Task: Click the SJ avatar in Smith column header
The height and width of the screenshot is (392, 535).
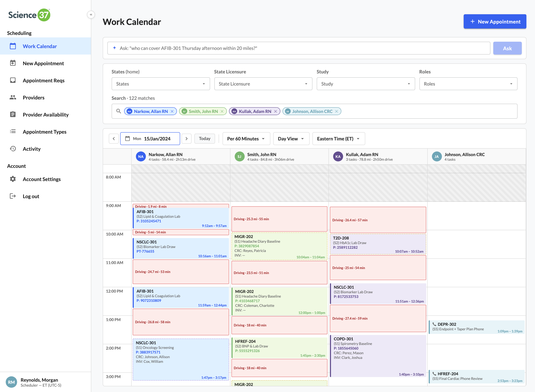Action: coord(239,157)
